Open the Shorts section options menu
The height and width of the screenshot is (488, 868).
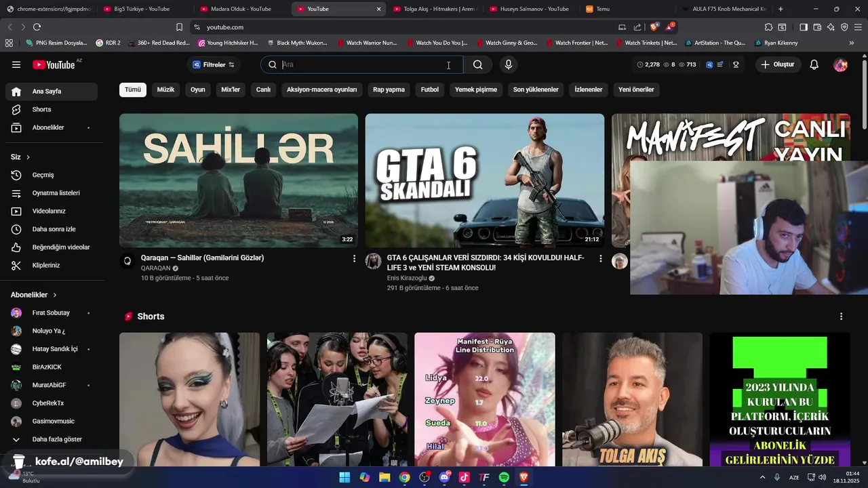point(841,317)
